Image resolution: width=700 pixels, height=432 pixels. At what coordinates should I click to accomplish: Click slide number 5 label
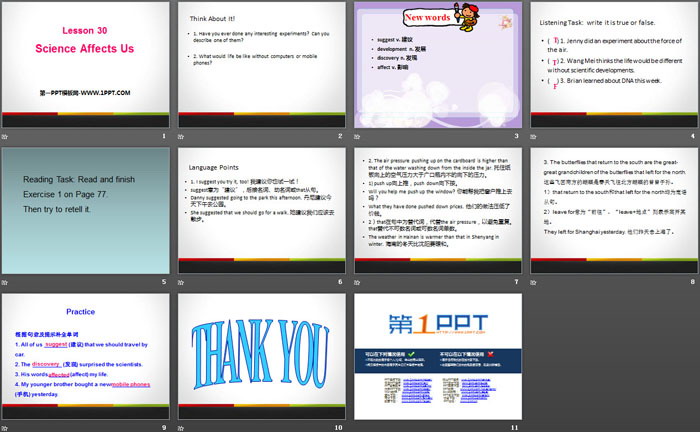(164, 282)
